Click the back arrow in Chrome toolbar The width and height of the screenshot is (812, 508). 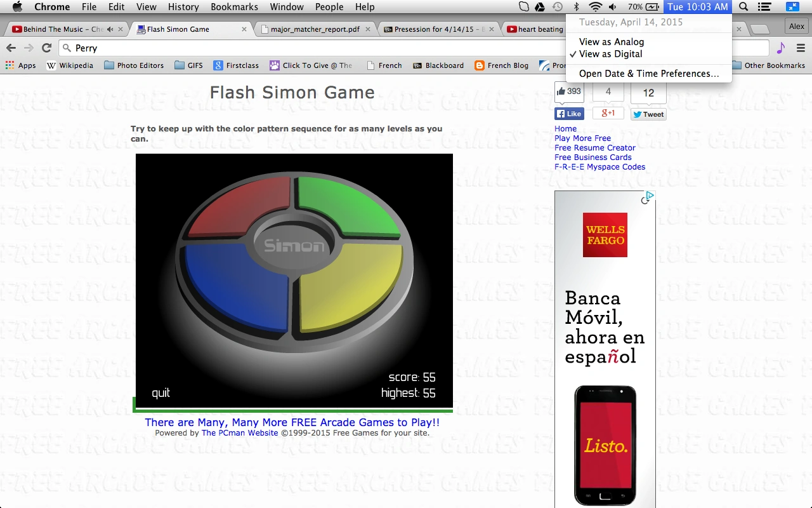[x=11, y=48]
